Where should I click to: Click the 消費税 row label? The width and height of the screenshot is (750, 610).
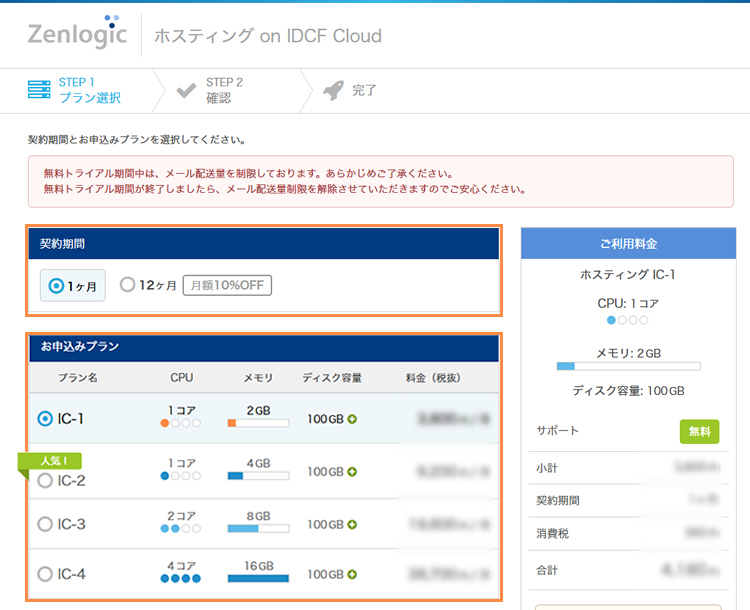[x=552, y=533]
